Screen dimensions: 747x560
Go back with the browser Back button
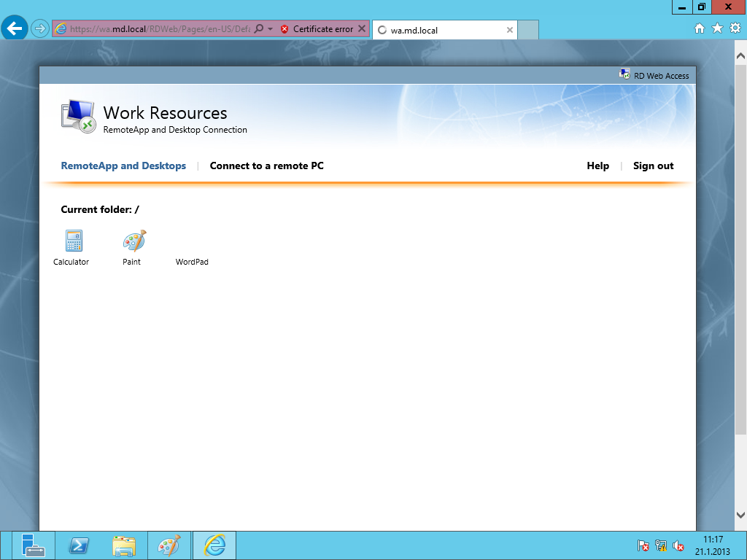tap(15, 29)
